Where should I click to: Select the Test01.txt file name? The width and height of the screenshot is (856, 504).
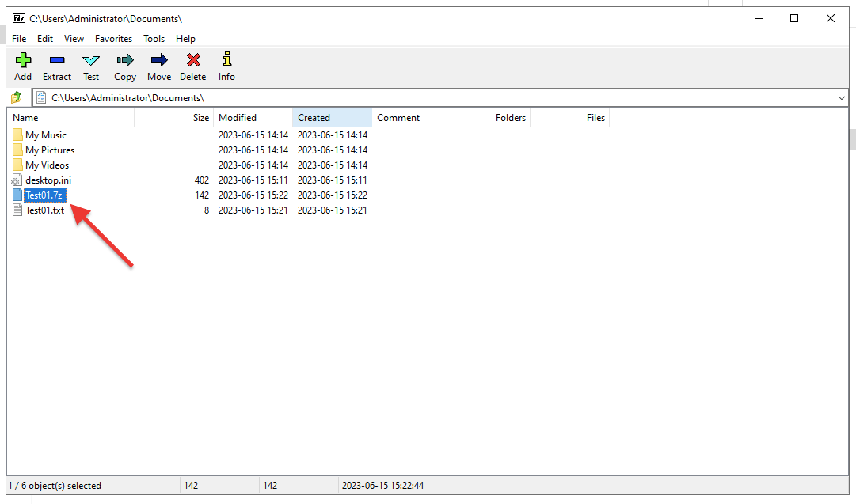tap(45, 210)
